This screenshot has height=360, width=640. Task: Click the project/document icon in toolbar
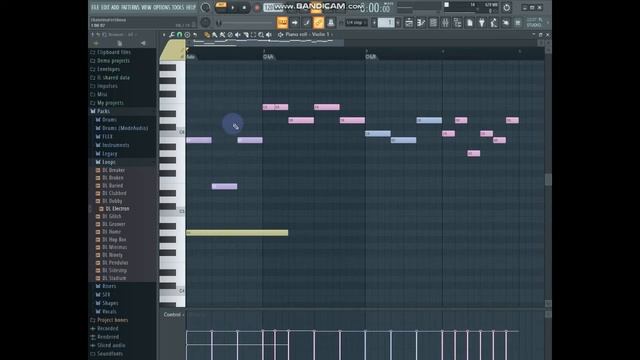(470, 22)
